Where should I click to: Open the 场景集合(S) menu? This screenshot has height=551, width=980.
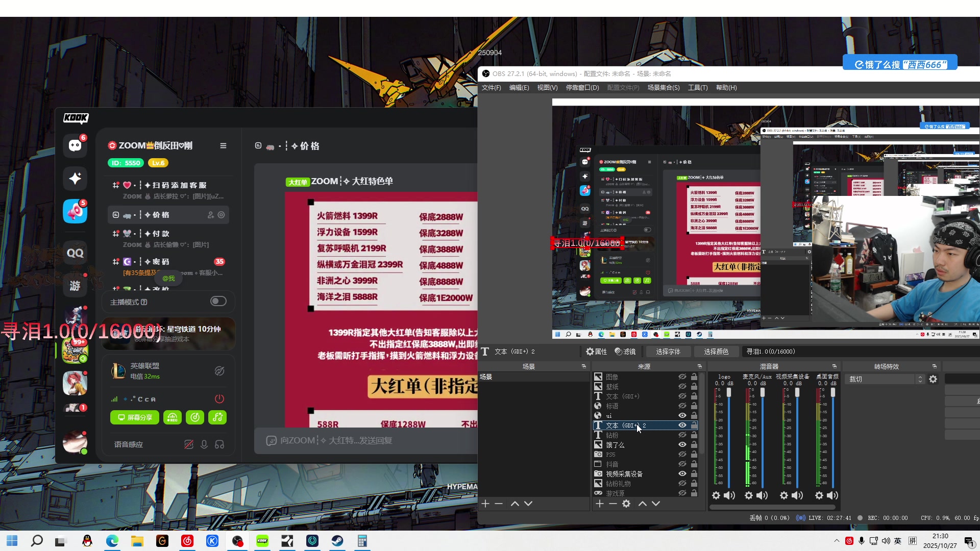click(x=663, y=88)
